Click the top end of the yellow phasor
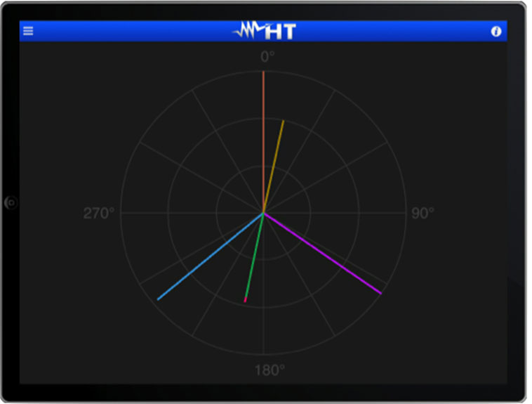 click(283, 122)
